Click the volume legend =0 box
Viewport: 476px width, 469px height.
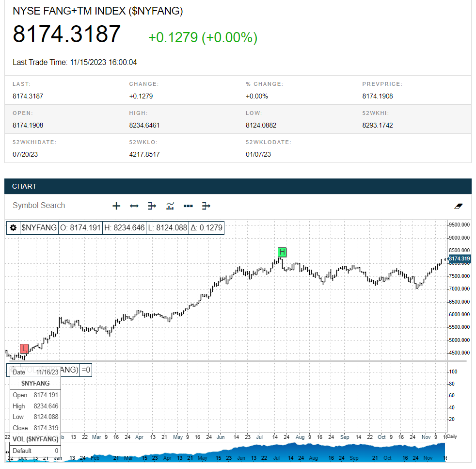coord(86,370)
